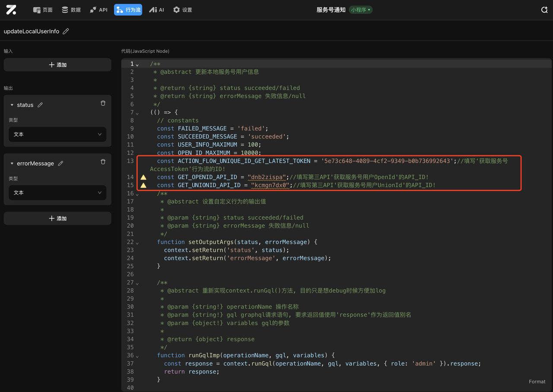Click the 'kcmgn7dx0' string on line 15
553x392 pixels.
pyautogui.click(x=270, y=185)
